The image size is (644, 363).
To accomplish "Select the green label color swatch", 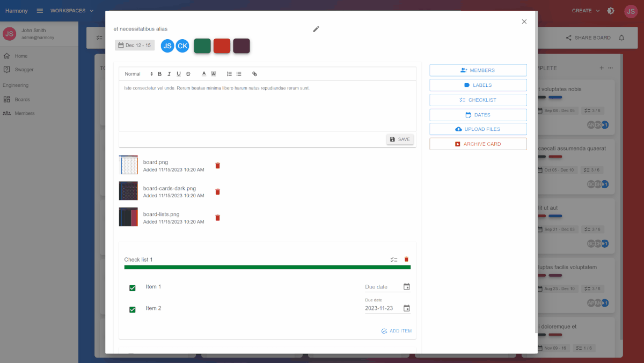I will pos(202,46).
